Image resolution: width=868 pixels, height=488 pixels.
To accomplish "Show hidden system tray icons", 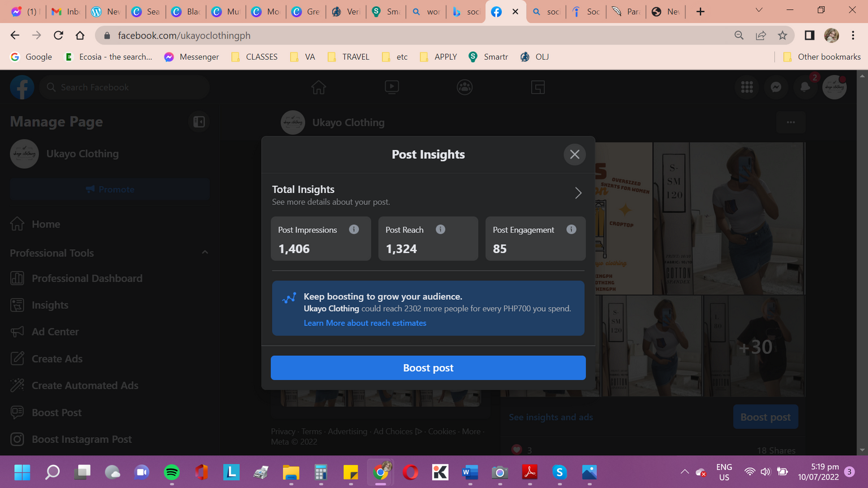I will click(684, 472).
